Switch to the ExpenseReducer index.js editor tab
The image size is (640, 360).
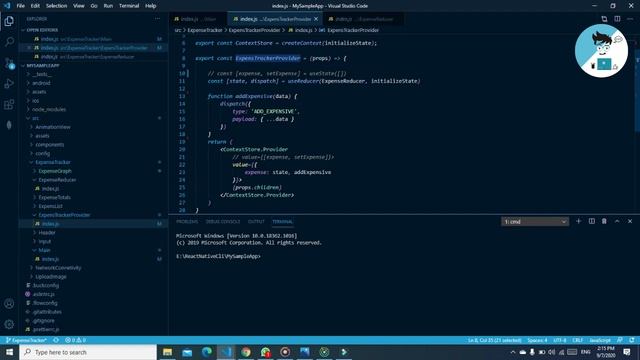[x=362, y=19]
